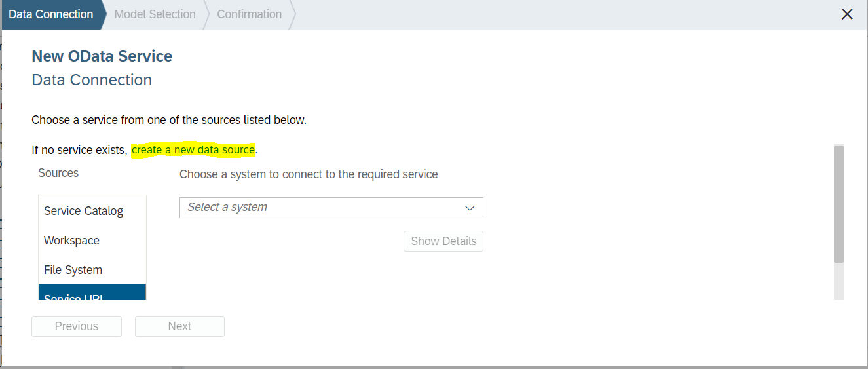Close the New OData Service dialog

tap(847, 14)
